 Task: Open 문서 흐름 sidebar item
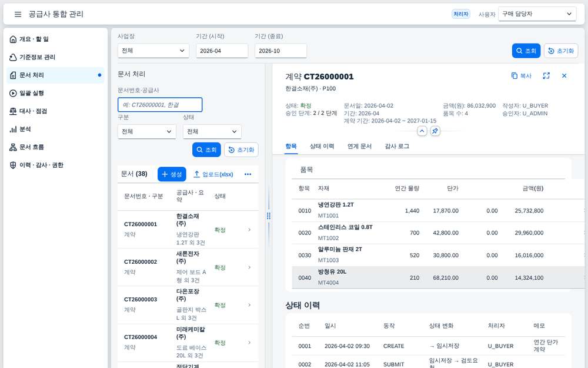(55, 147)
